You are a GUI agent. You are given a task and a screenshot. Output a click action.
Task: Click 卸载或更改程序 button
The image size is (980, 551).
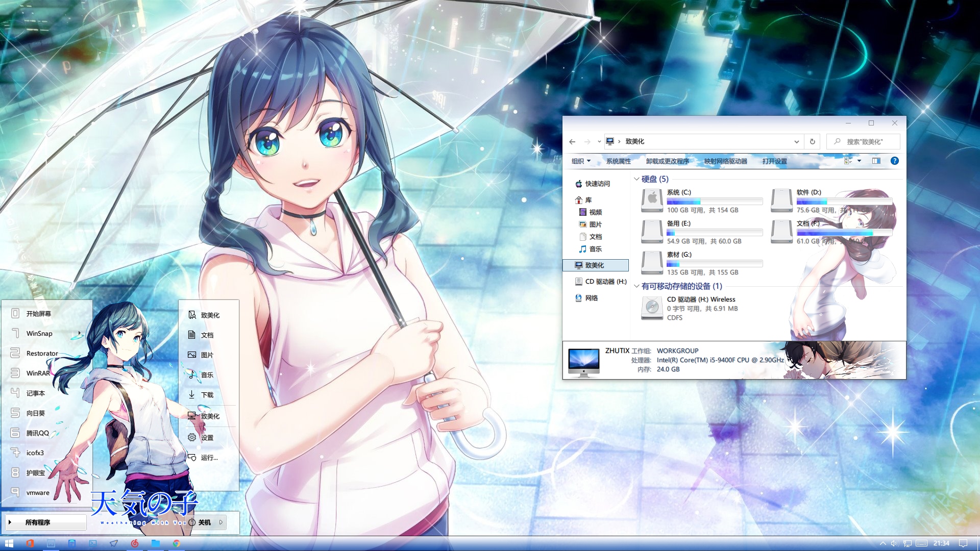point(667,161)
